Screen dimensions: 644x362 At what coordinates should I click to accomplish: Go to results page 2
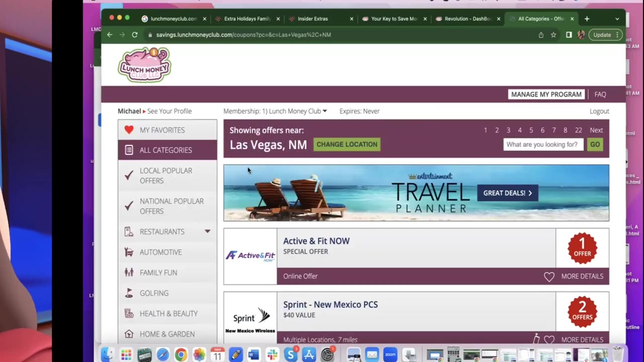tap(497, 130)
